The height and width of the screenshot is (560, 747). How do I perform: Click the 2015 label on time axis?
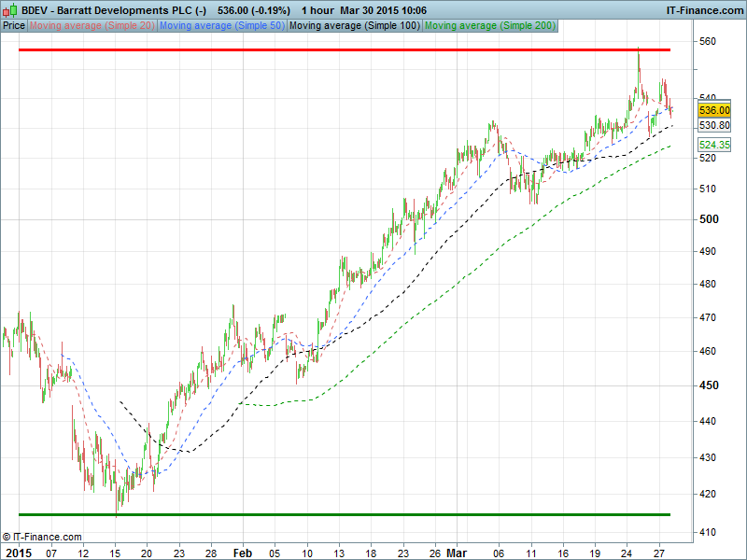pos(18,553)
